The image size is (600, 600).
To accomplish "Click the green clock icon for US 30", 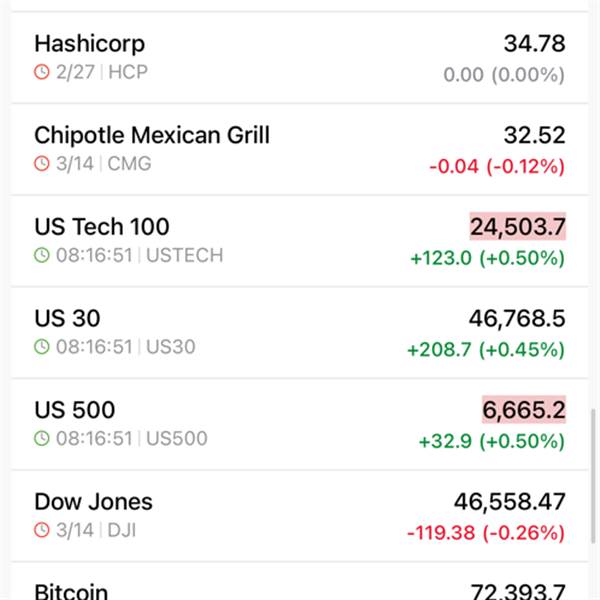I will tap(41, 348).
